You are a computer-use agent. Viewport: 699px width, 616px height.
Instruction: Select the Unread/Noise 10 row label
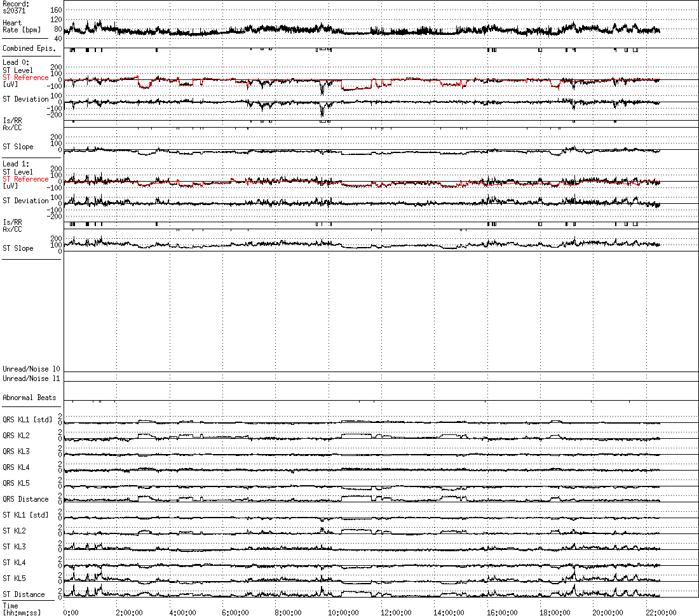tap(31, 369)
